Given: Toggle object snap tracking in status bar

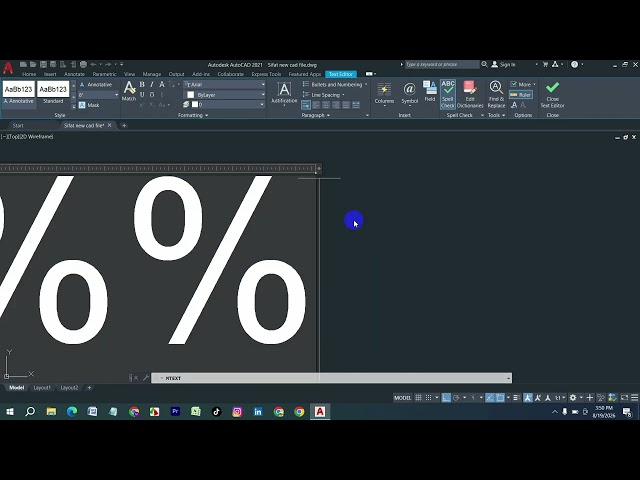Looking at the screenshot, I should [489, 398].
